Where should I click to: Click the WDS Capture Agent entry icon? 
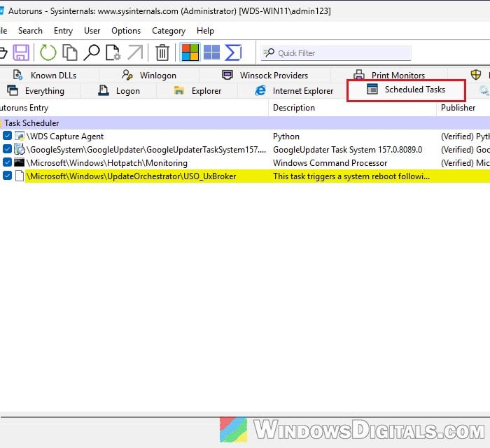click(20, 136)
